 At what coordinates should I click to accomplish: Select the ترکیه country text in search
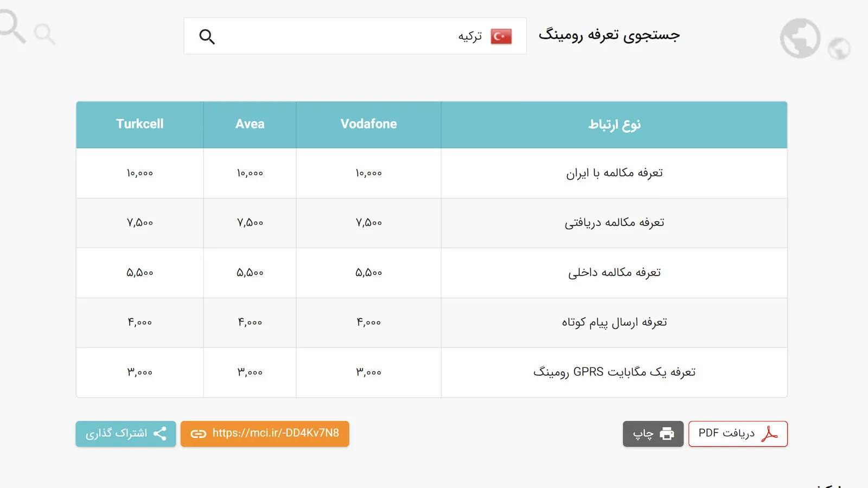coord(470,36)
